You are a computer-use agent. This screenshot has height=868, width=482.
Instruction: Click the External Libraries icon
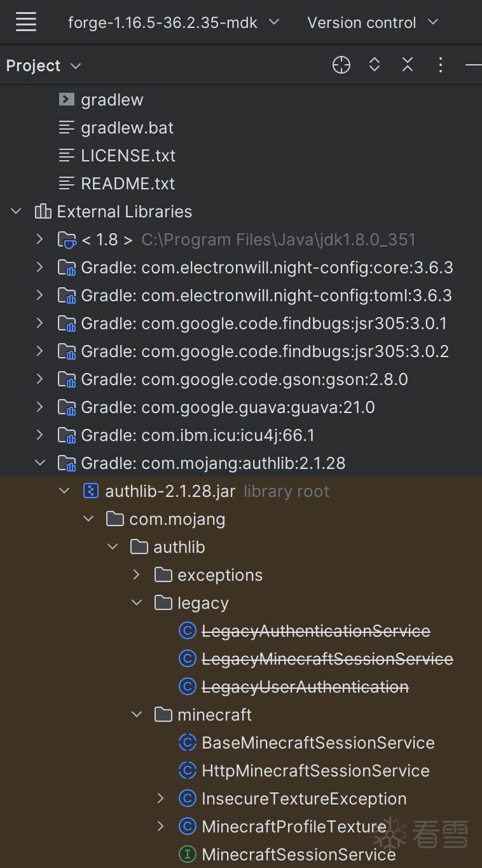pos(43,212)
